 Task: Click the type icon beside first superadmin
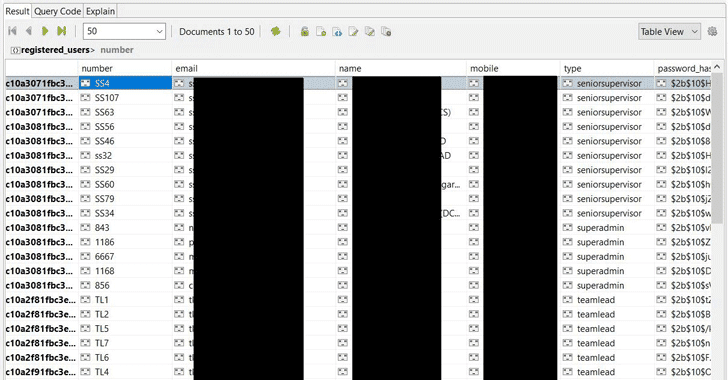click(x=567, y=228)
